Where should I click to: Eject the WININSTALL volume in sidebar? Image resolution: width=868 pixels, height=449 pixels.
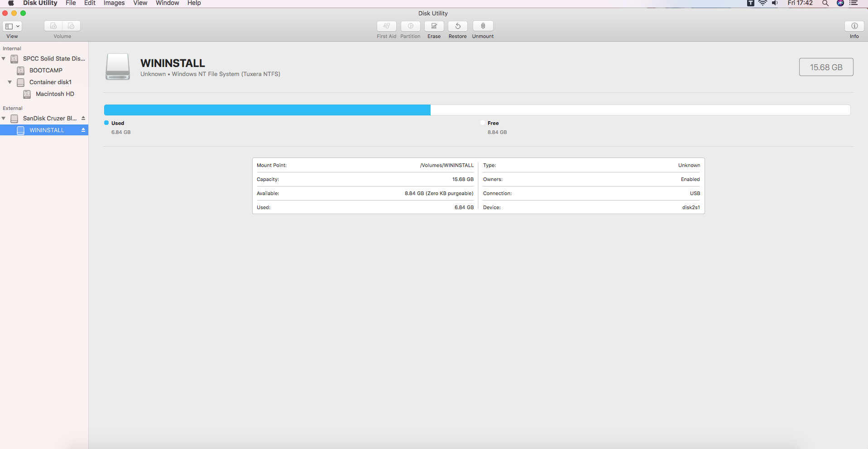83,130
